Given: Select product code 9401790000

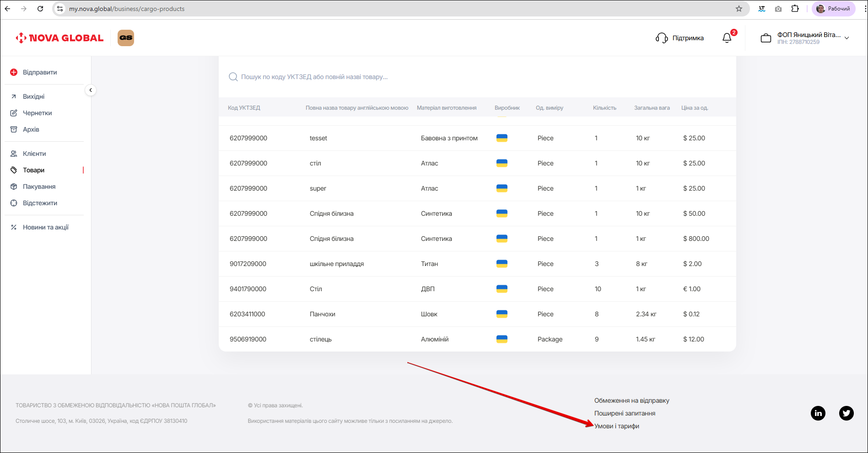Looking at the screenshot, I should [x=248, y=289].
